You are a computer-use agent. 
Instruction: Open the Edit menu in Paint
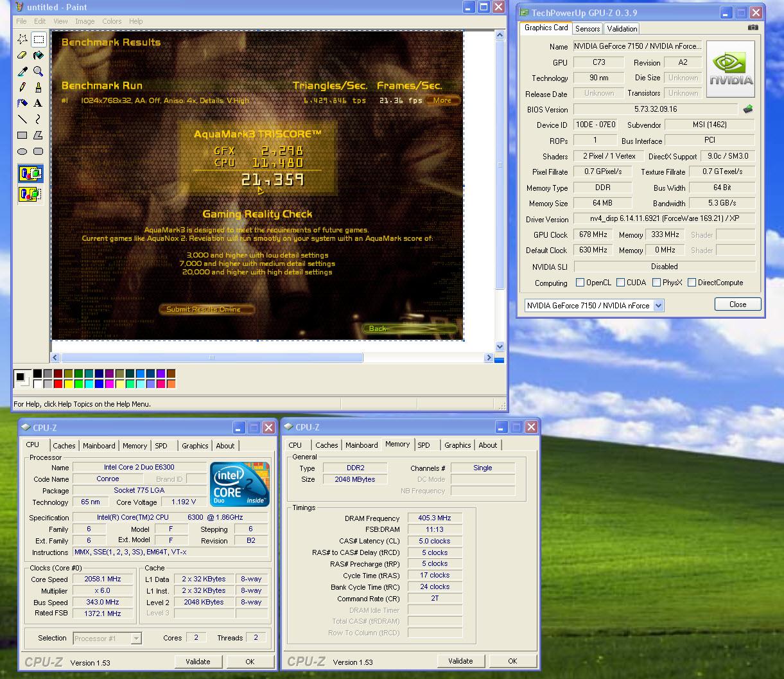[40, 21]
